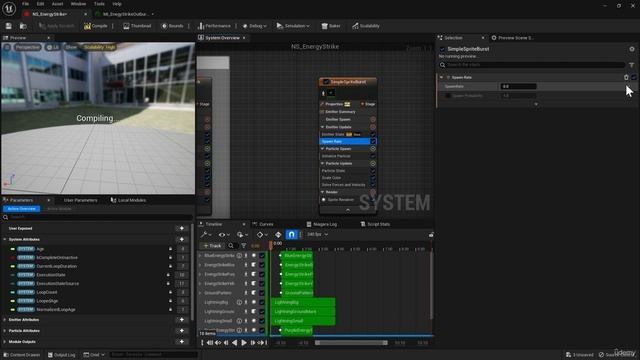Toggle the BlueEnergyStrike track enabled checkbox
This screenshot has width=640, height=360.
tap(262, 256)
